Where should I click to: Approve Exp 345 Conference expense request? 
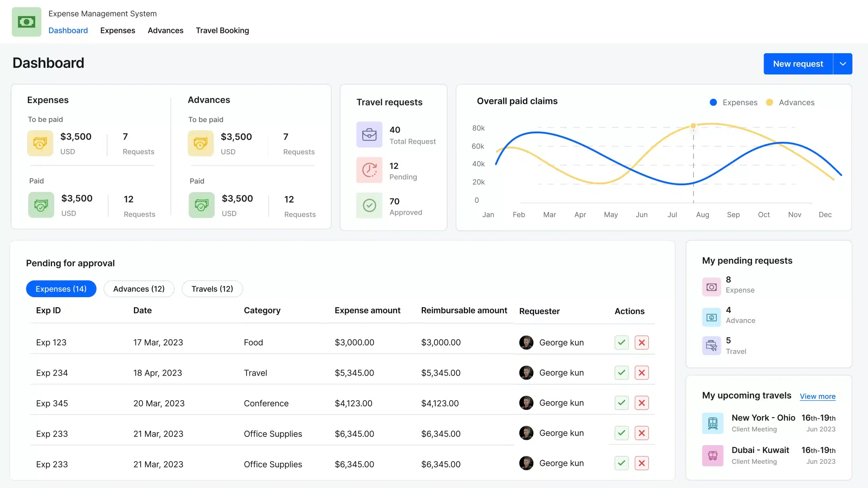tap(622, 403)
